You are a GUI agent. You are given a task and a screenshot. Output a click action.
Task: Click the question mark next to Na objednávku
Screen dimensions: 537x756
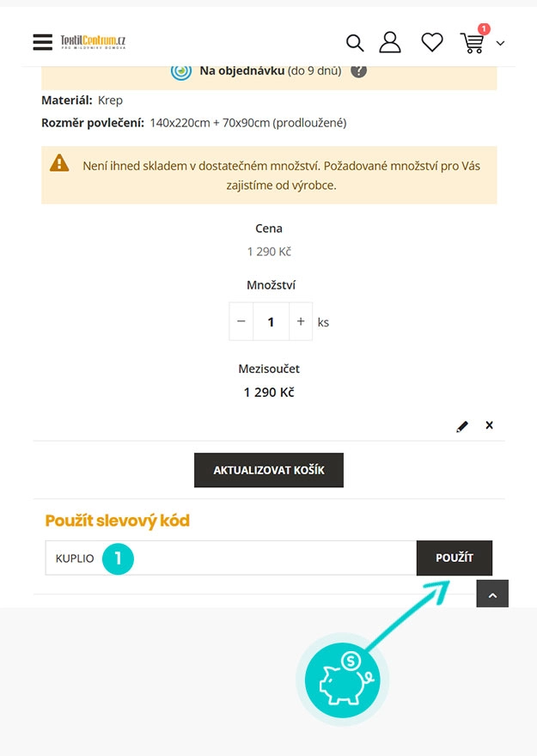pos(359,70)
